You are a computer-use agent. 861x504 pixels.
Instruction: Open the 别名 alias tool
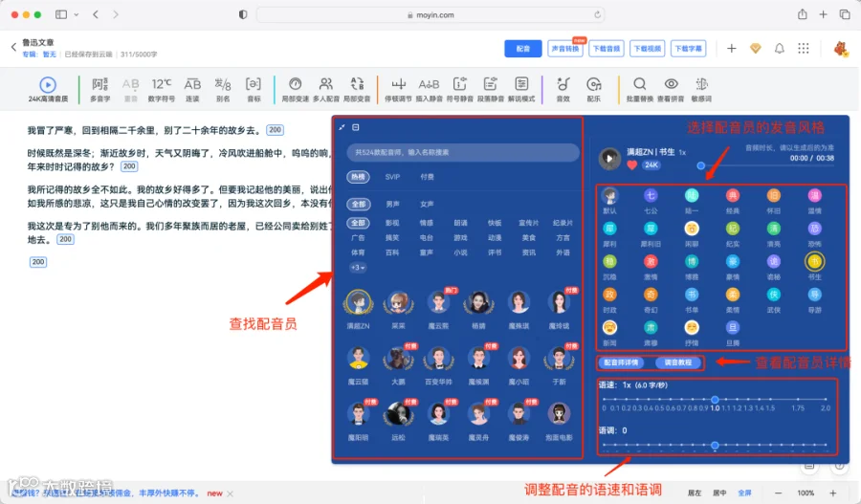coord(223,89)
